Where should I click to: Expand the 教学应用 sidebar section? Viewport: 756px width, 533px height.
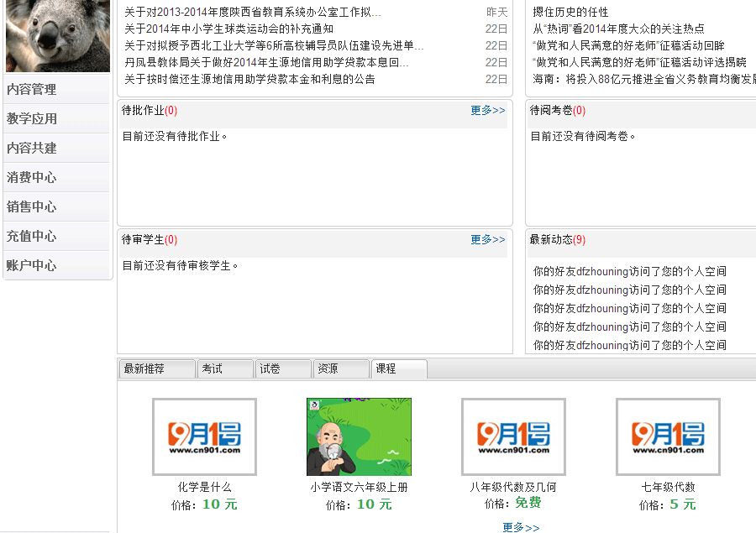coord(32,119)
